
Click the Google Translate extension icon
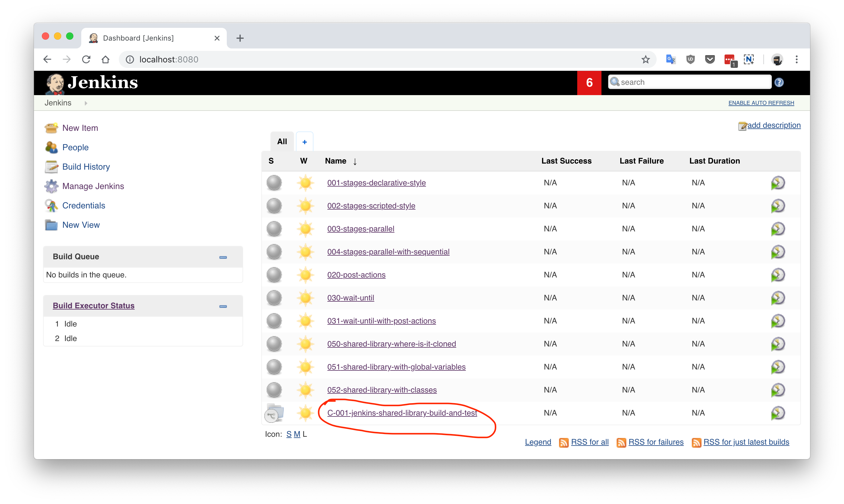pos(671,59)
